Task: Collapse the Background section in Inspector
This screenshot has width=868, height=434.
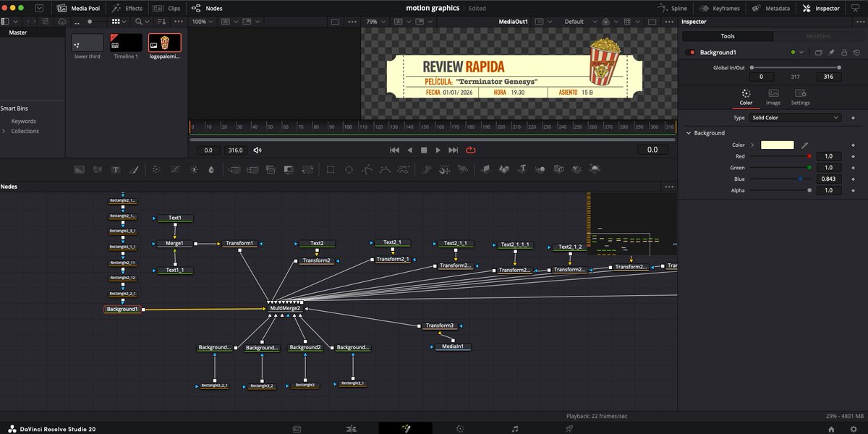Action: (x=688, y=133)
